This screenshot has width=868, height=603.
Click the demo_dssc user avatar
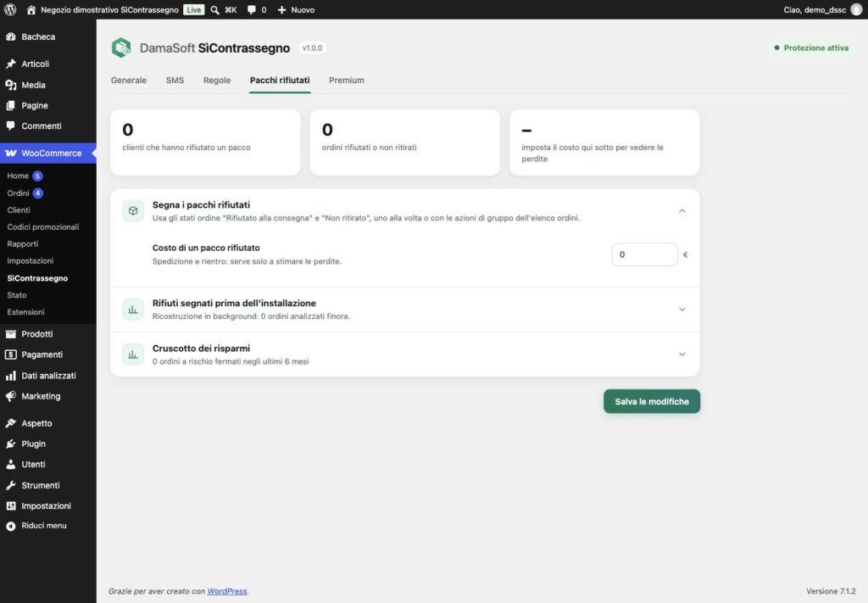[856, 9]
